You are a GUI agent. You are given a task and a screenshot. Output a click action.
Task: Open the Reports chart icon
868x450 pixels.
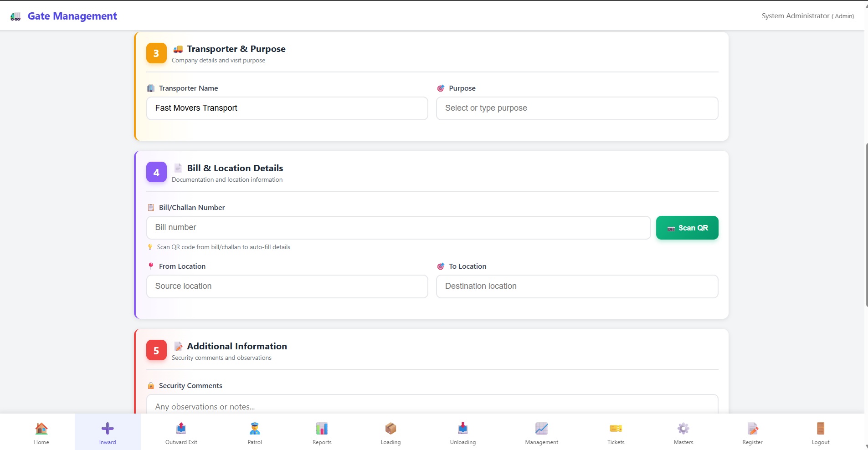(x=322, y=429)
